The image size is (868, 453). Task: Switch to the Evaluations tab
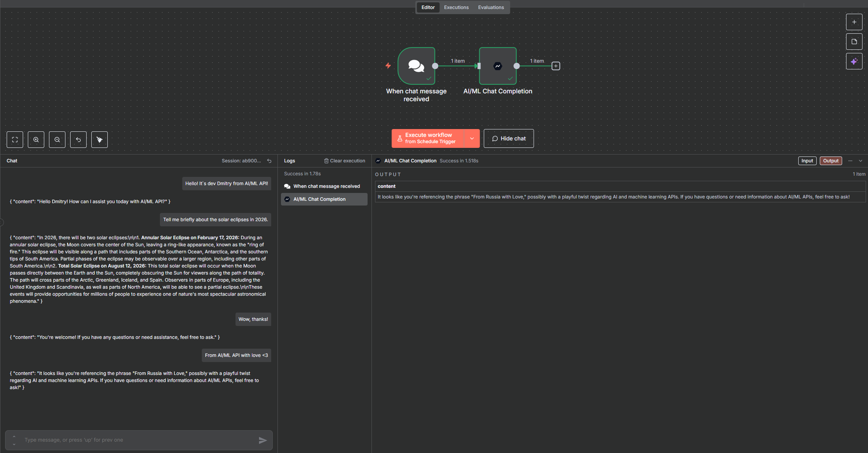point(491,7)
